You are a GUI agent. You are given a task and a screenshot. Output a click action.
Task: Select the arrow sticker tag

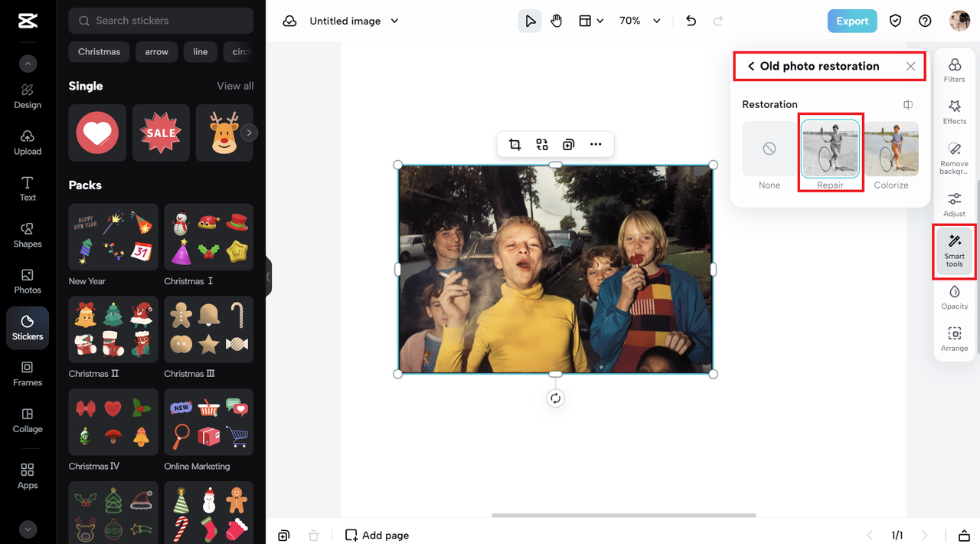[x=156, y=51]
